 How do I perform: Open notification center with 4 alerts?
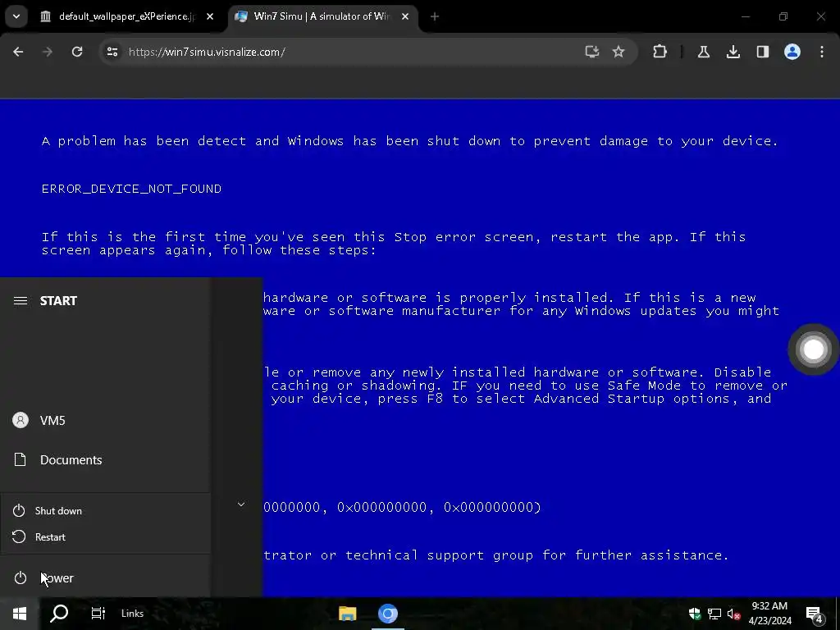pyautogui.click(x=815, y=614)
